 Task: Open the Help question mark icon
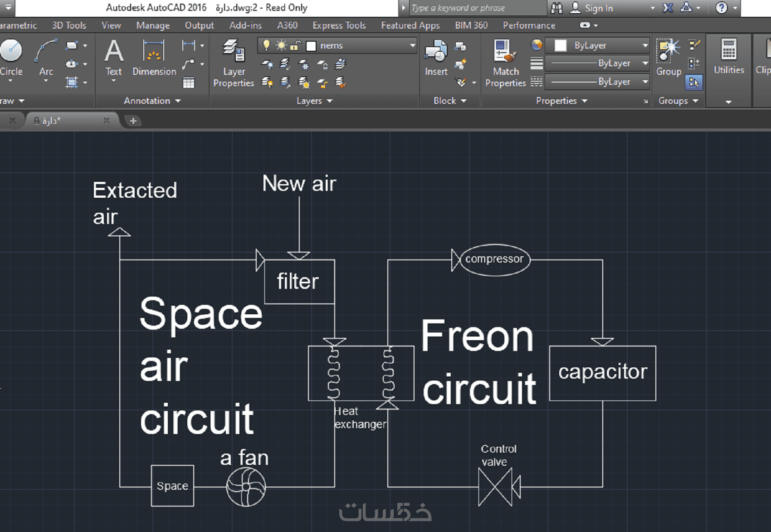click(721, 8)
